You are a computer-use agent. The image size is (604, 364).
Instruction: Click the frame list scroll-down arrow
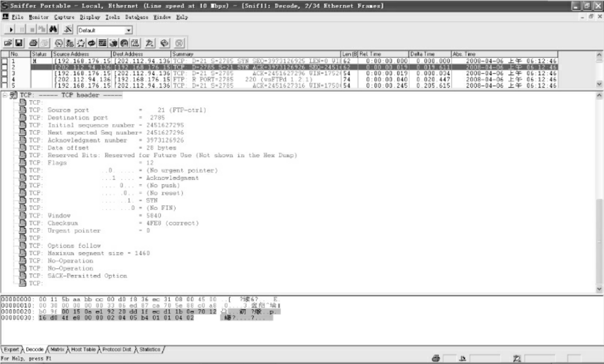pyautogui.click(x=600, y=85)
